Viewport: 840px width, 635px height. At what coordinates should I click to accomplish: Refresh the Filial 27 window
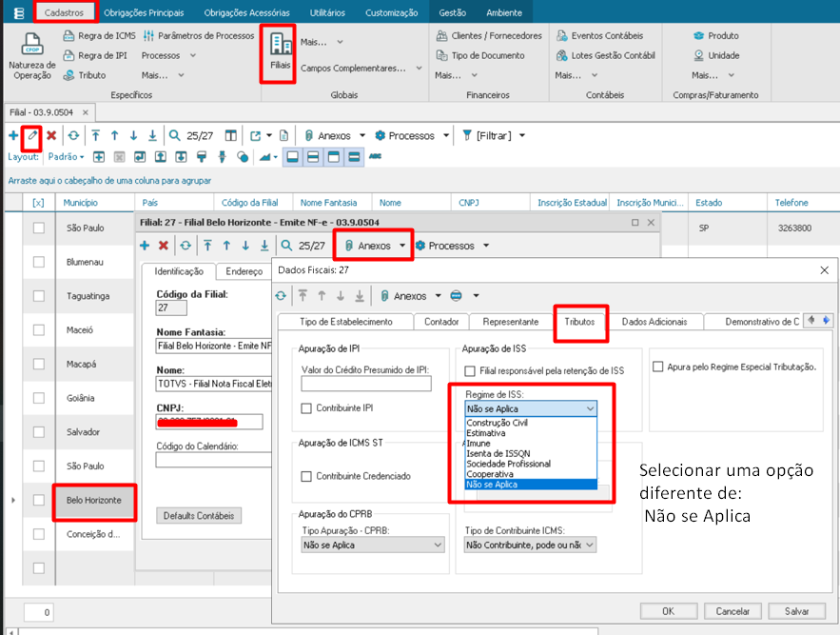(186, 246)
